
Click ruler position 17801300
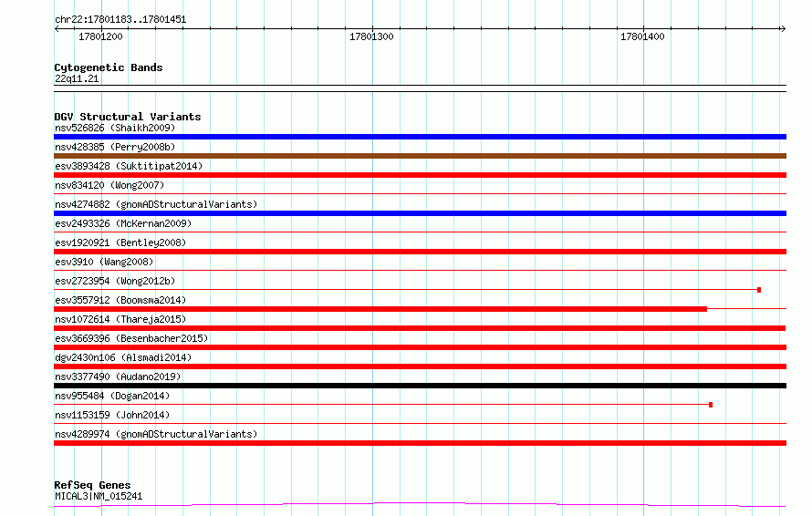tap(371, 36)
